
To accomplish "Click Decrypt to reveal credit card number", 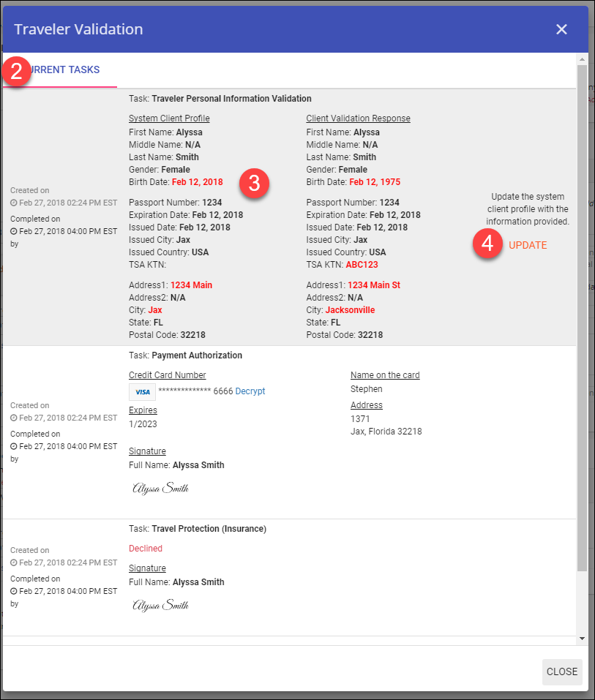I will [x=250, y=391].
